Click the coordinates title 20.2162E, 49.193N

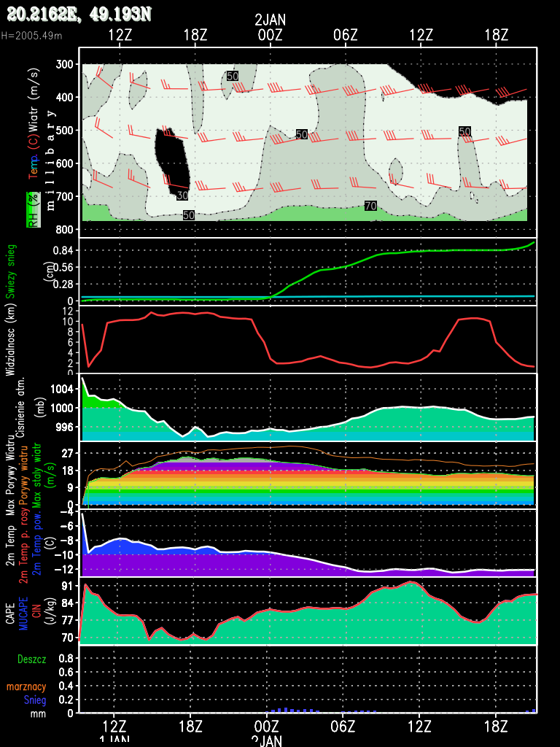tap(79, 12)
